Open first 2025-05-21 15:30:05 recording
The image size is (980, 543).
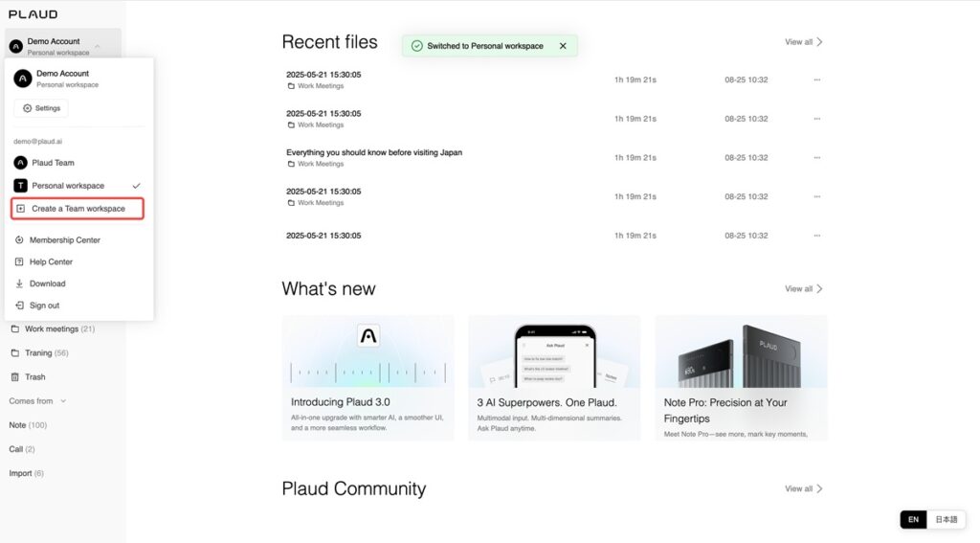coord(323,75)
